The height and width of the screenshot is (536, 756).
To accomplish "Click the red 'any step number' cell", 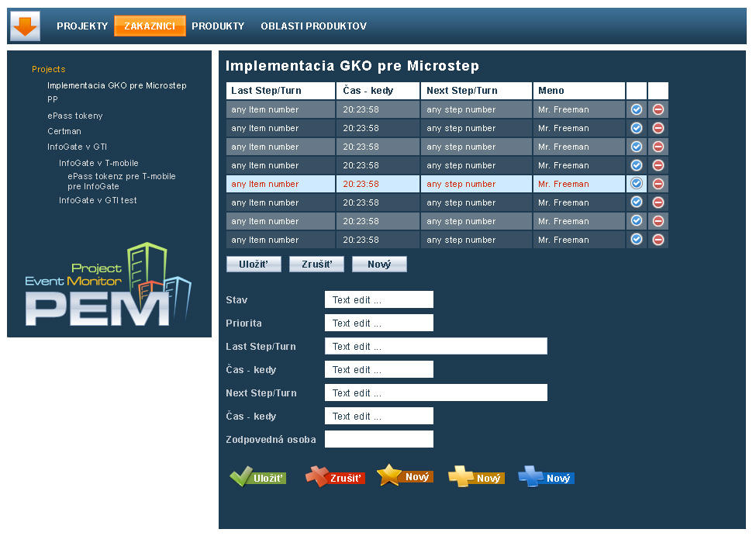I will point(476,184).
